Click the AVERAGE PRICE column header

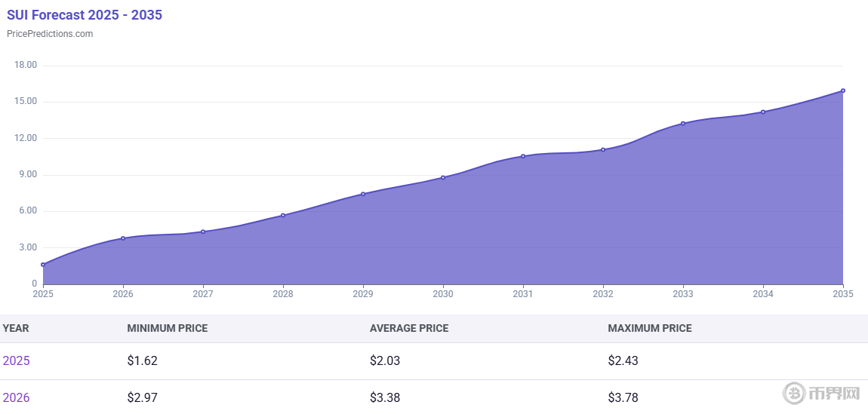point(409,328)
